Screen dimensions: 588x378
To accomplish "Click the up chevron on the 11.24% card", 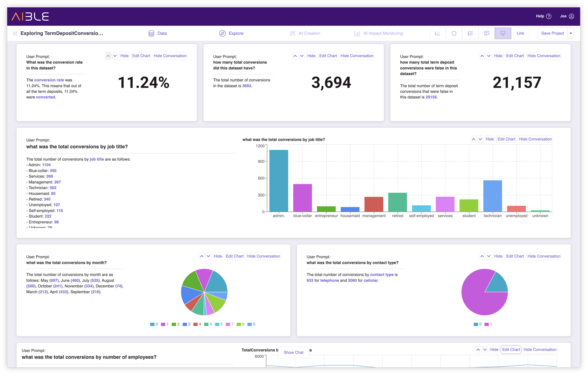I will click(x=108, y=56).
